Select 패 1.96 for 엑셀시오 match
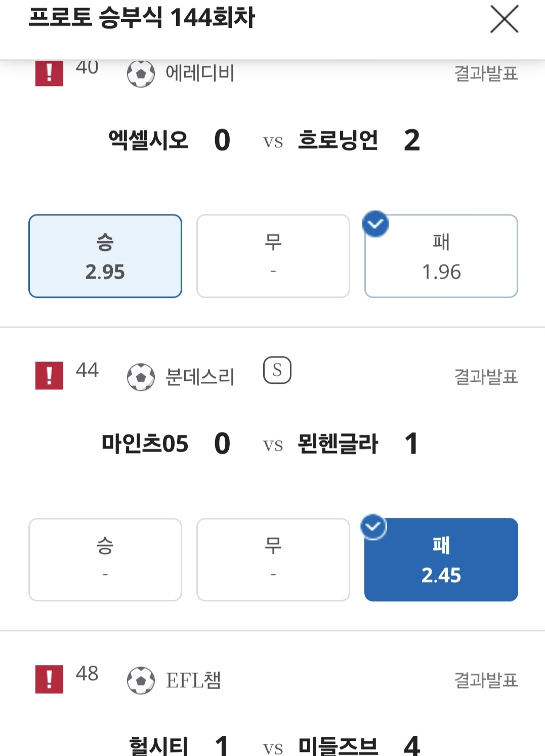Image resolution: width=545 pixels, height=756 pixels. point(441,256)
